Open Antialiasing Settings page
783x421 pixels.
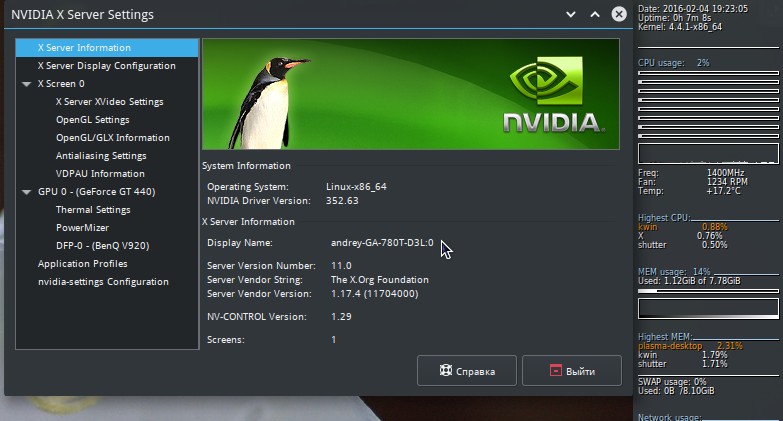[x=101, y=156]
